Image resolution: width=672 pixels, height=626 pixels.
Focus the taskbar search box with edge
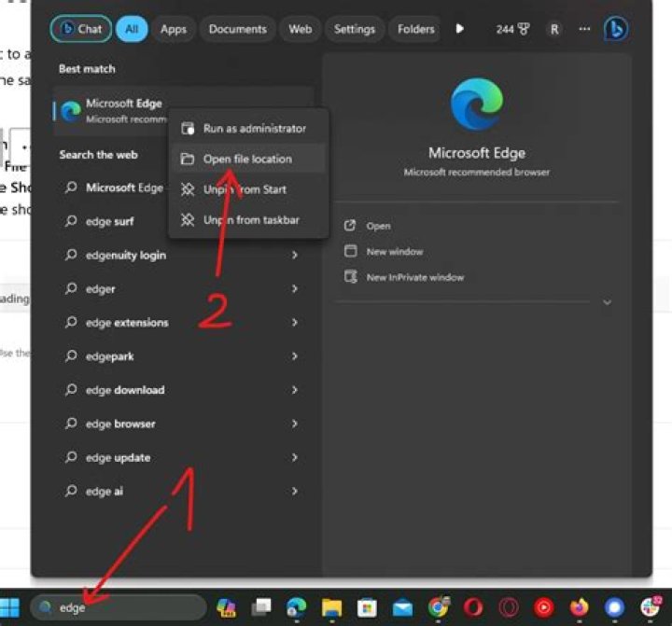[x=119, y=607]
